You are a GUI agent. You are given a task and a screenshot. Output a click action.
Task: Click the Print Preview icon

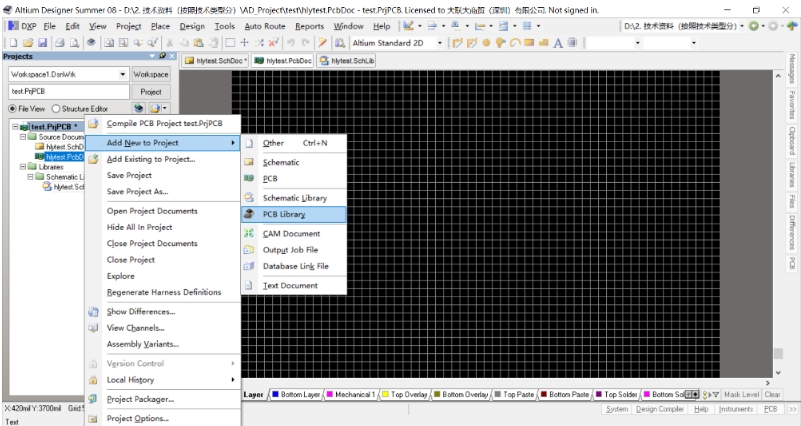[75, 43]
